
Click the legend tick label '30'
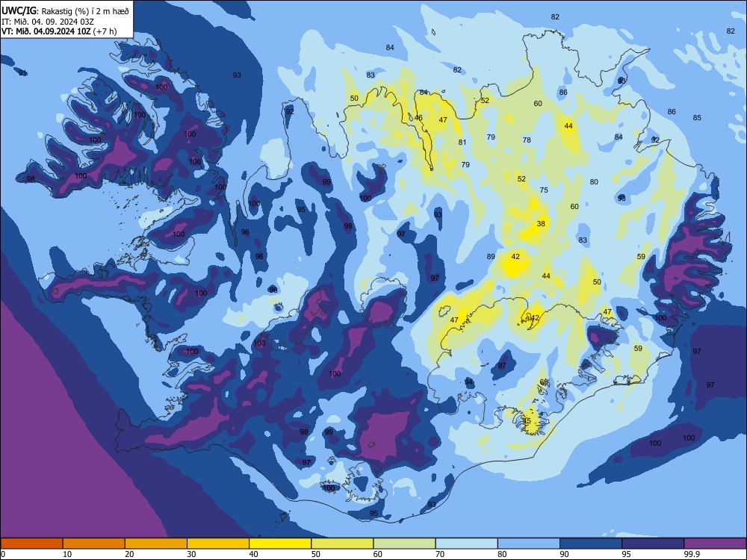tap(191, 554)
